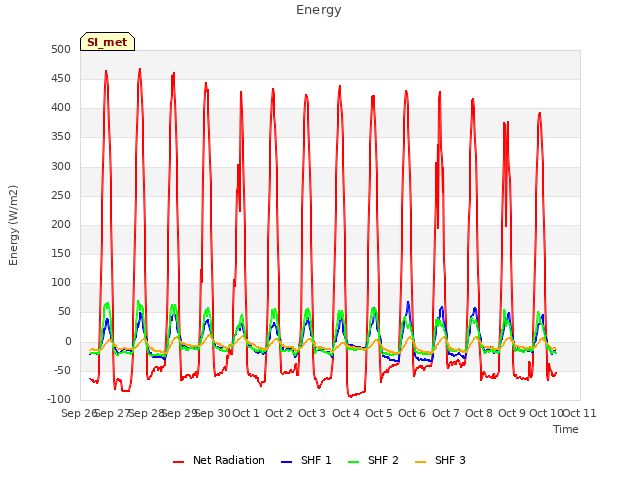
Task: Click the 500 y-axis tick label
Action: (61, 49)
